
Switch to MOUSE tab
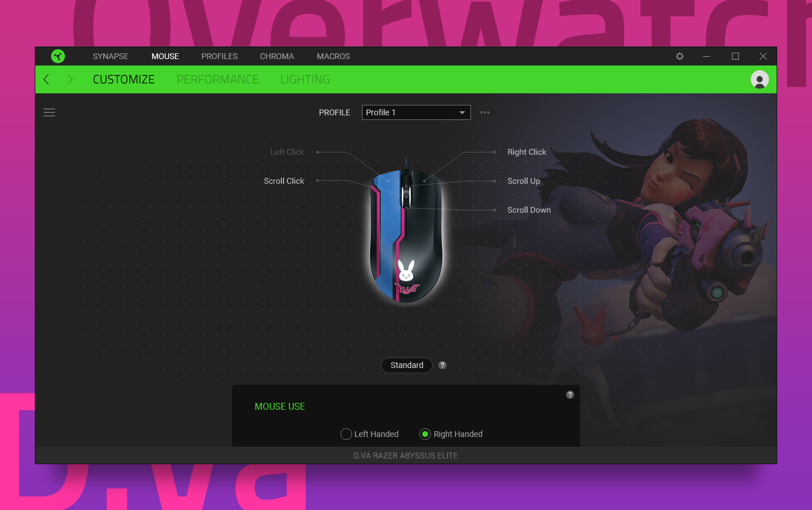point(165,56)
